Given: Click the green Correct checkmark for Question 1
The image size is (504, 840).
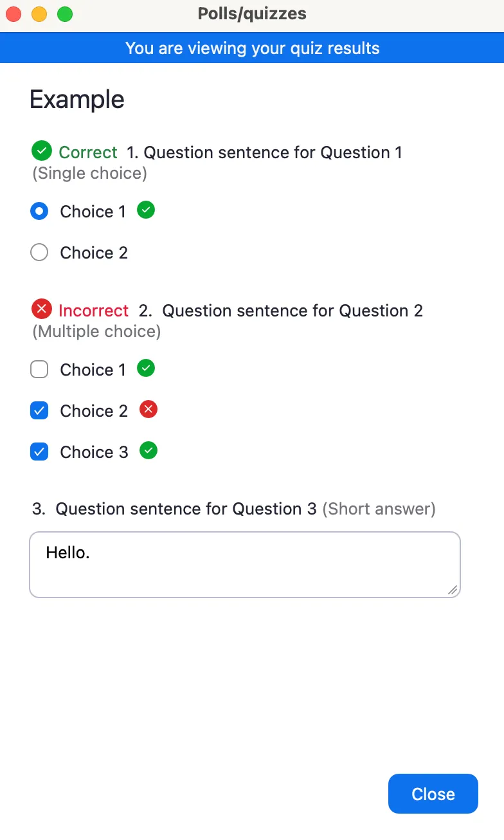Looking at the screenshot, I should click(x=41, y=151).
